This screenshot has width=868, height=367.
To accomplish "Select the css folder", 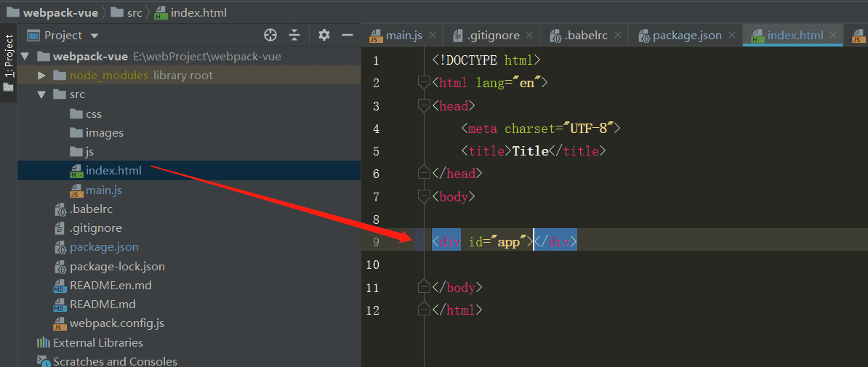I will tap(86, 114).
